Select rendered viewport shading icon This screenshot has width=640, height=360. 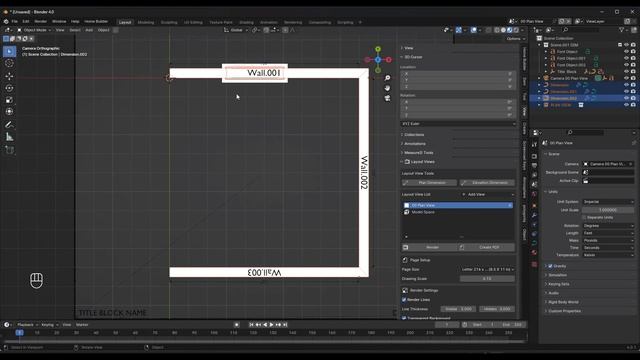[x=516, y=30]
